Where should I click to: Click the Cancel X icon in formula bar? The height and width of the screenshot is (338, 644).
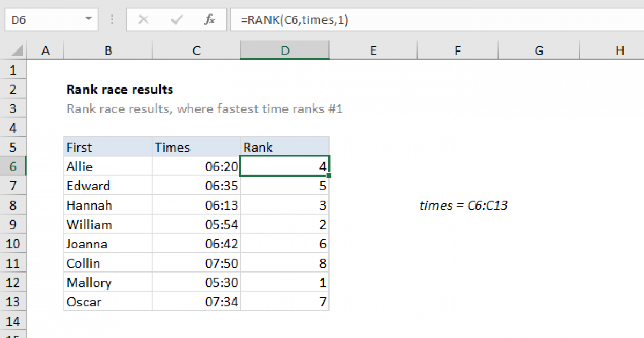tap(143, 20)
